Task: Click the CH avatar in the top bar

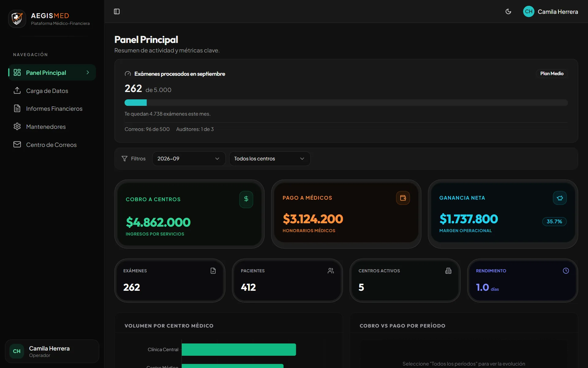Action: point(529,12)
